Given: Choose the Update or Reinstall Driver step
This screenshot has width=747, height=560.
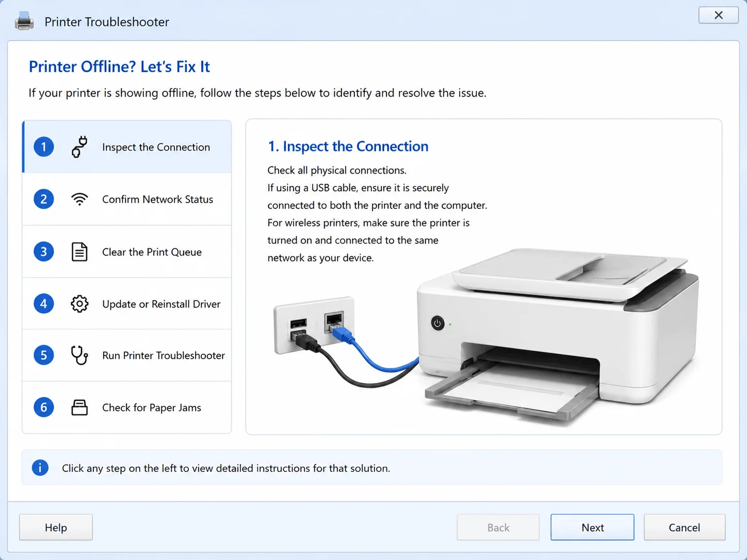Looking at the screenshot, I should [x=127, y=304].
